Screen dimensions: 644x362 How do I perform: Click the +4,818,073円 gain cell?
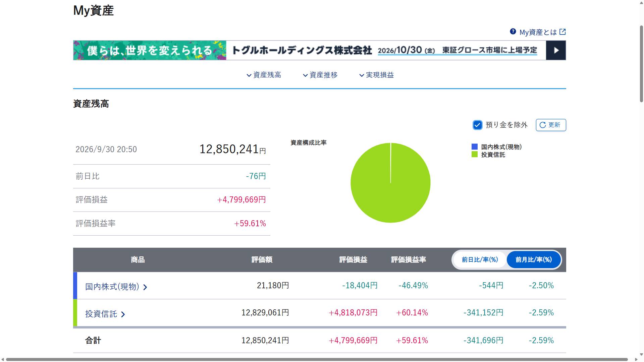coord(353,313)
